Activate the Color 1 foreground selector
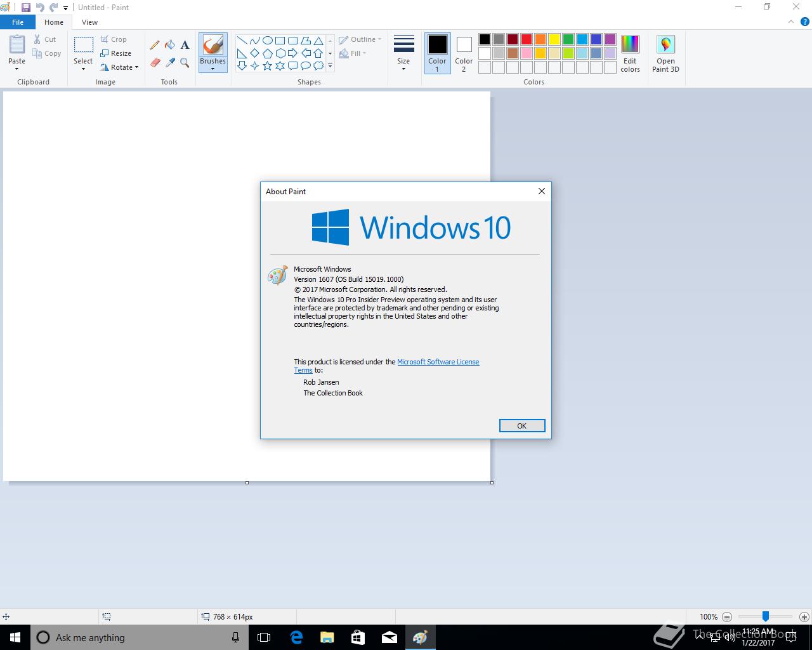This screenshot has height=650, width=812. 437,53
